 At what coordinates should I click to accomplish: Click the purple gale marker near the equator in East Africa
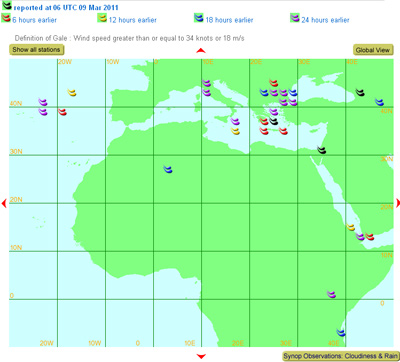click(x=331, y=294)
